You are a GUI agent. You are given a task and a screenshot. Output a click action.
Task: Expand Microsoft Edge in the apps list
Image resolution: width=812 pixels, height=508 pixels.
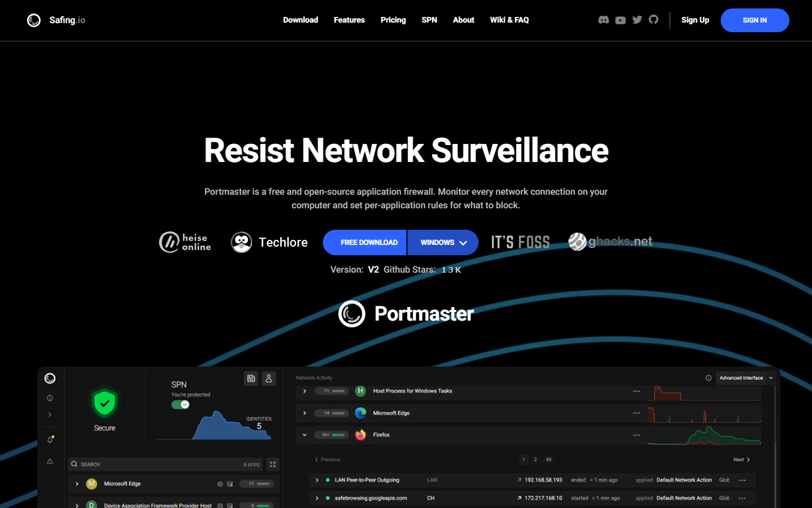pos(77,484)
